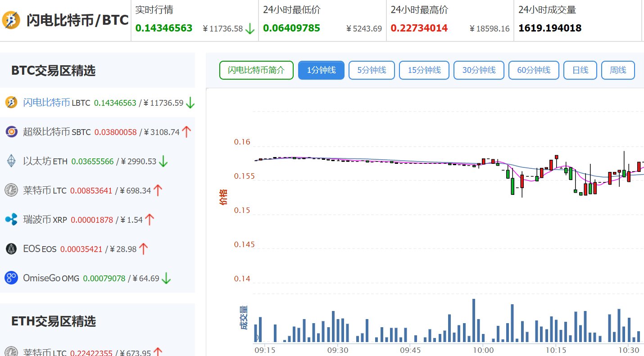Click the 价格 price axis label
The height and width of the screenshot is (356, 644).
pos(223,197)
